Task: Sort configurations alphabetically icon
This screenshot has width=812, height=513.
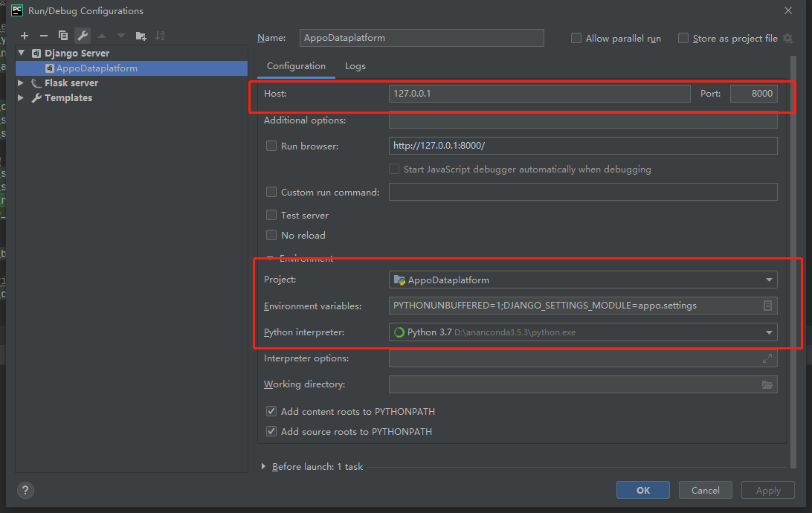Action: 160,36
